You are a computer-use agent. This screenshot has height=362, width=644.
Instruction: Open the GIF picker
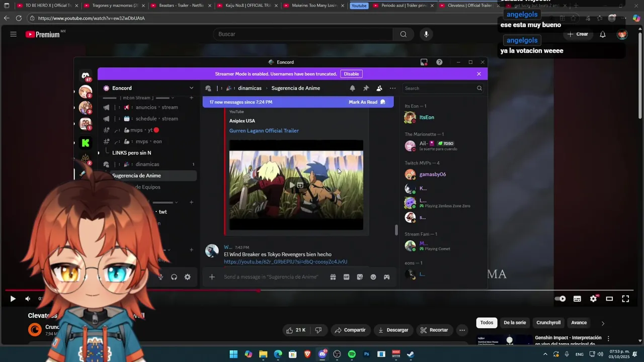[346, 277]
